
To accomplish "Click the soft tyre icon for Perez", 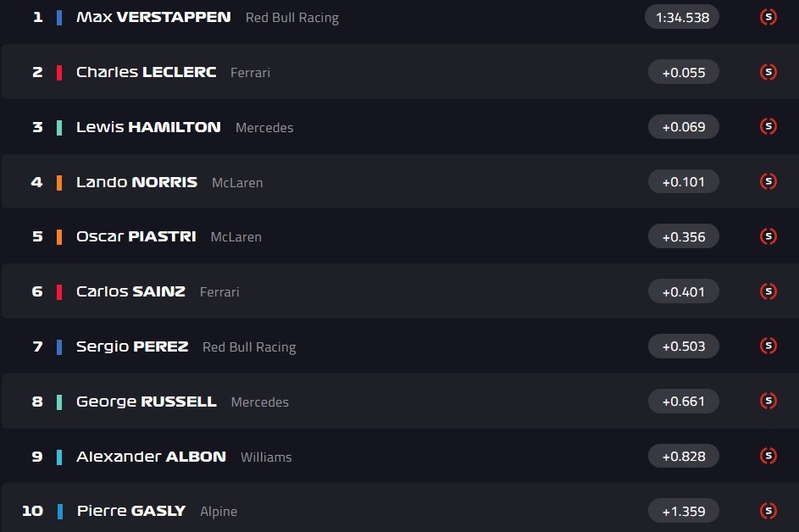I will (768, 346).
